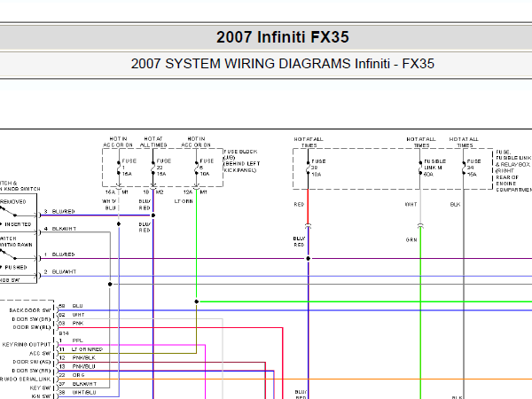
Task: Click "HOT AT ALL TIMES" above FUSE 22
Action: [x=153, y=142]
